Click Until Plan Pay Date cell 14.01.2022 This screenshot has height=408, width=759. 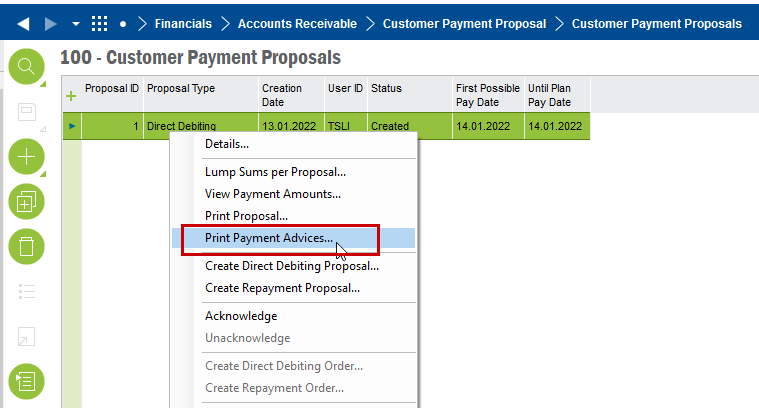(557, 126)
